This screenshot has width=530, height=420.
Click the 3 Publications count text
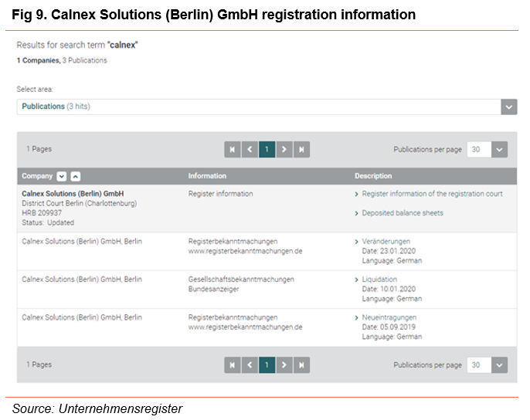[x=84, y=60]
